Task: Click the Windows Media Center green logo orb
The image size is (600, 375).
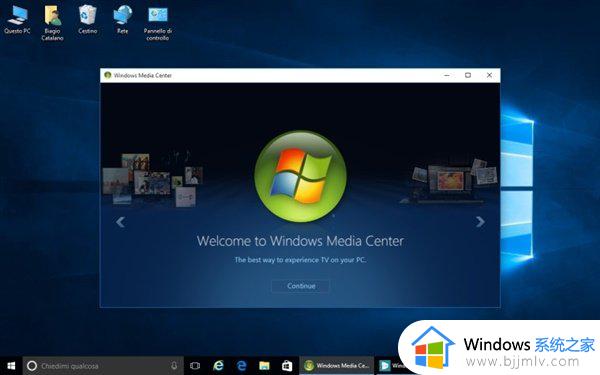Action: point(300,176)
